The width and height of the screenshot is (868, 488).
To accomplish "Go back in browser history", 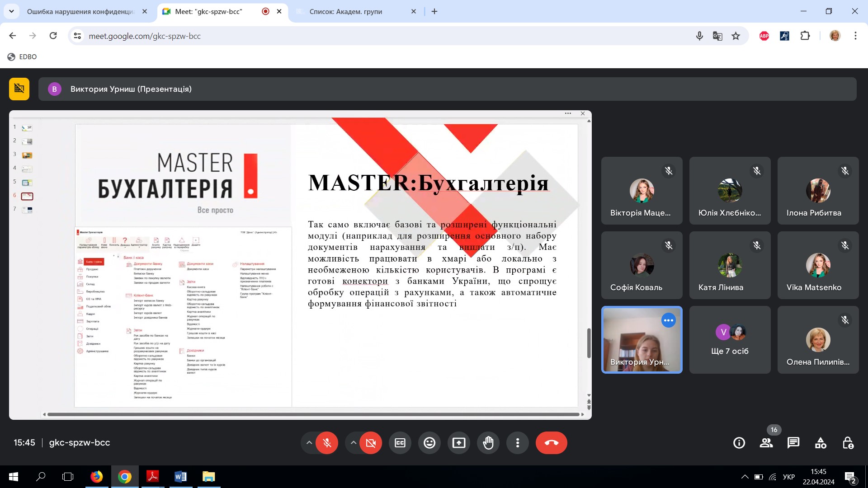I will (13, 36).
